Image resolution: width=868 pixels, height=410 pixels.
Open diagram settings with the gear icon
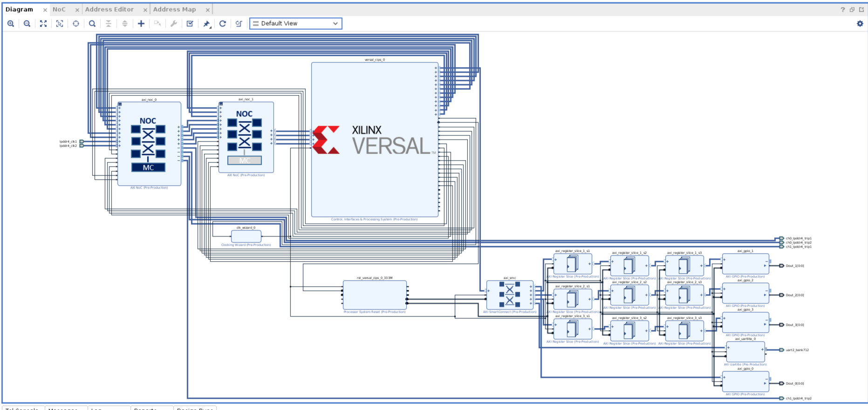click(860, 24)
